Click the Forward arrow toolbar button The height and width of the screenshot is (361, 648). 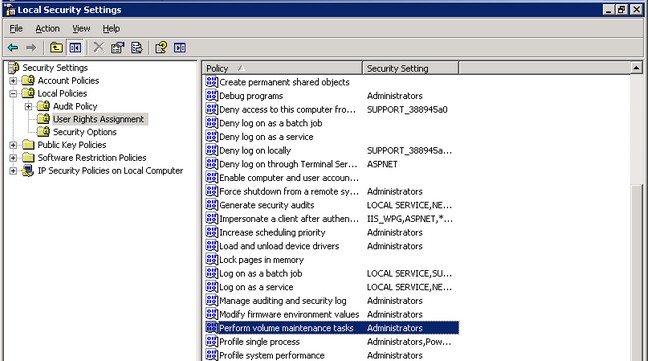31,48
